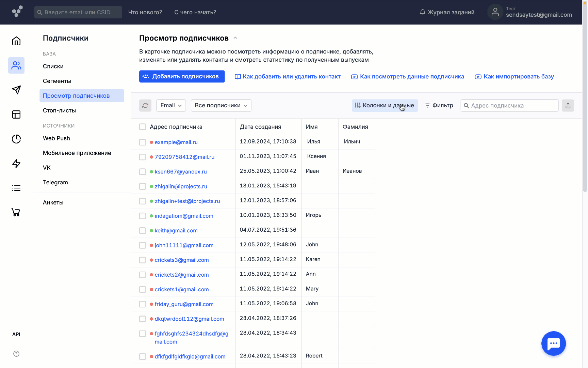Click the lightning bolt automation icon
The width and height of the screenshot is (588, 368).
(16, 164)
